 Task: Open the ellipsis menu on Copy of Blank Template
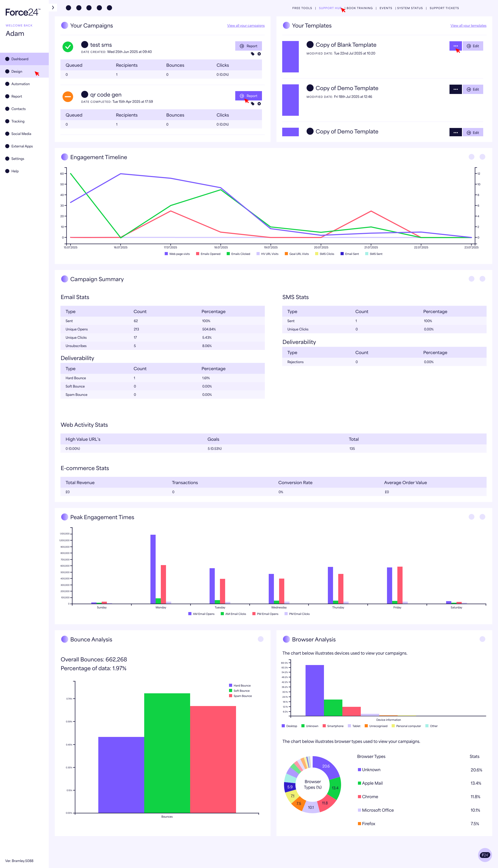[x=455, y=46]
